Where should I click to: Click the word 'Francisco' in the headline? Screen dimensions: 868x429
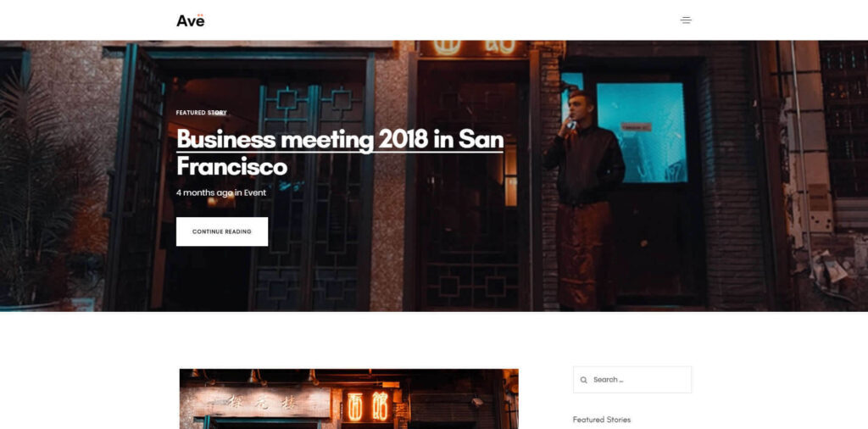tap(232, 167)
